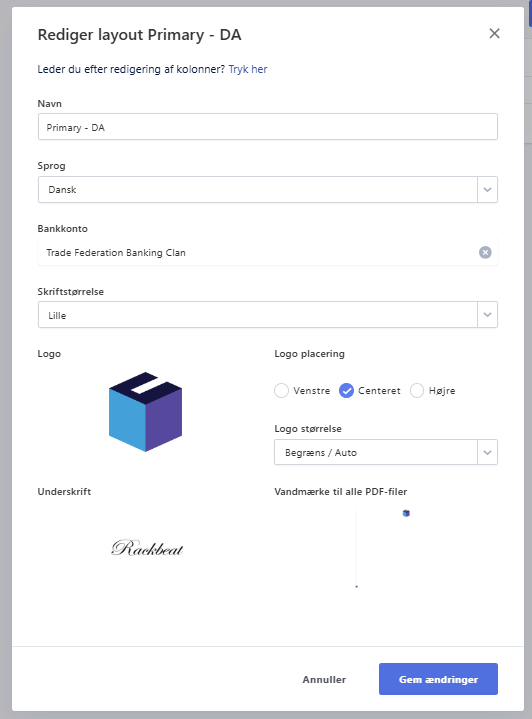Focus the Navn text field
This screenshot has height=719, width=532.
(x=267, y=127)
